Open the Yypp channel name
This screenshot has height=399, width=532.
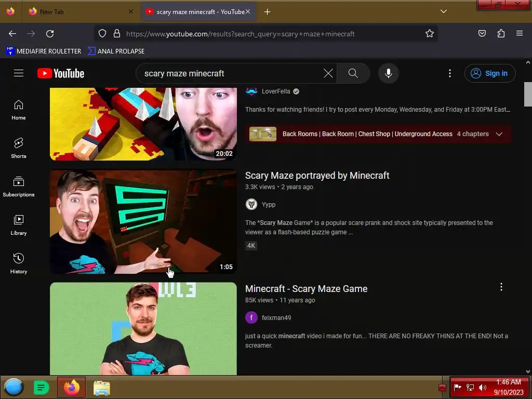[x=269, y=205]
